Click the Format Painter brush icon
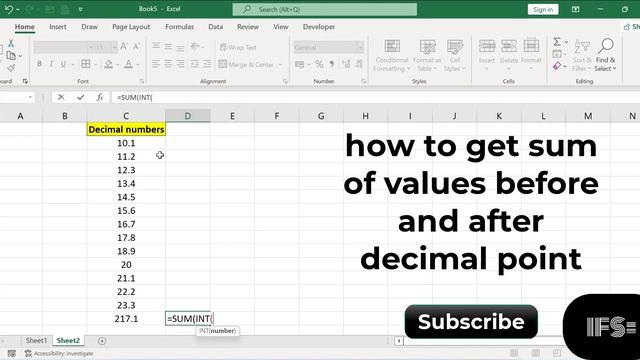The image size is (640, 360). (x=11, y=67)
